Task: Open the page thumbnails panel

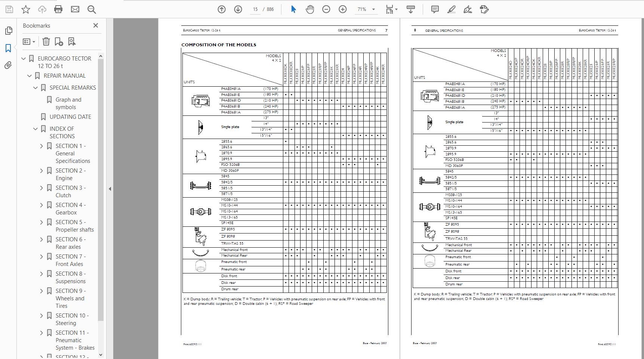Action: pyautogui.click(x=8, y=31)
